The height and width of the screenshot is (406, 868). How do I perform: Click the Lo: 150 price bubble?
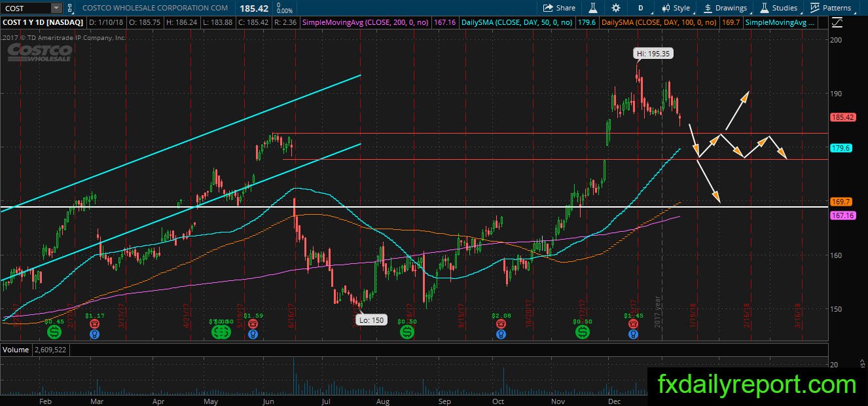coord(371,320)
